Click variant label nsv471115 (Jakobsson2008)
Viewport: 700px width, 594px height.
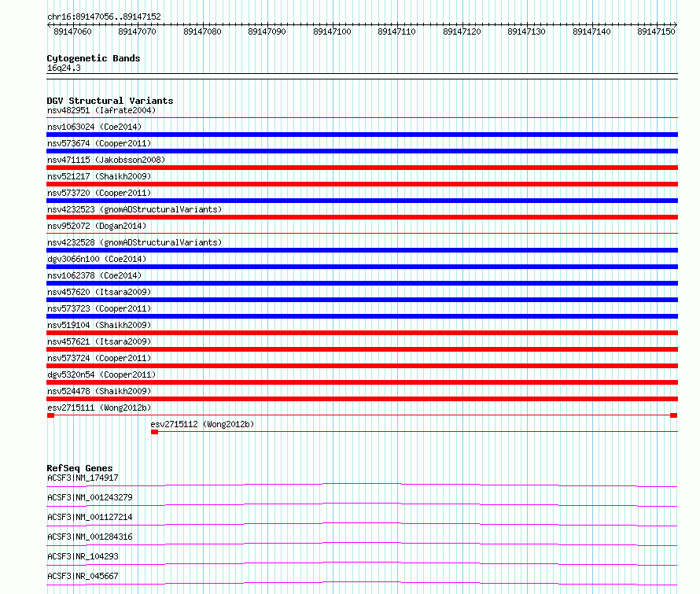[x=106, y=160]
